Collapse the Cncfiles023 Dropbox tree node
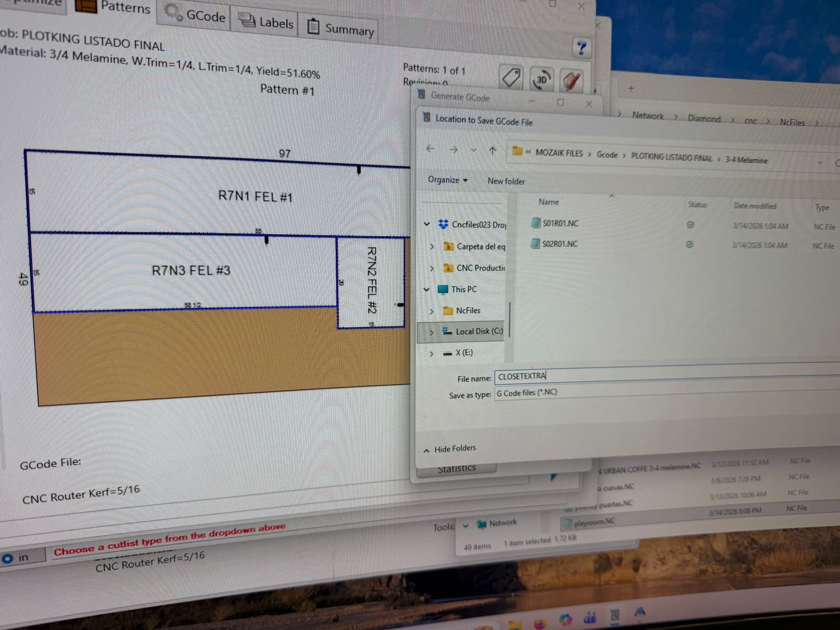840x630 pixels. pos(427,224)
